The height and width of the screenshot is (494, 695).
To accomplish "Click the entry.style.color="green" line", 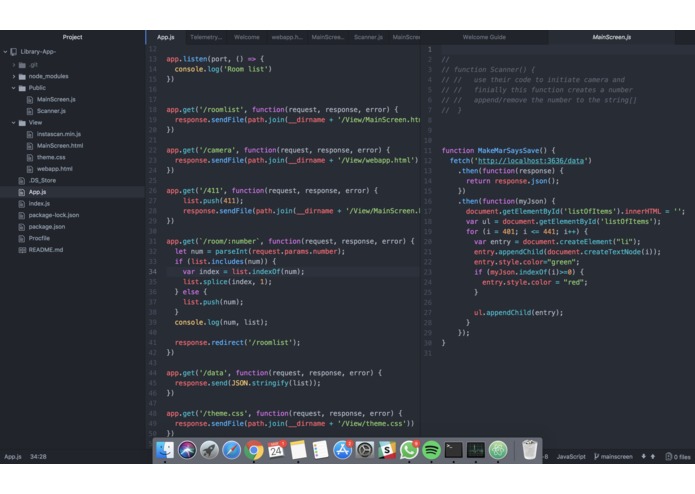I will [526, 262].
